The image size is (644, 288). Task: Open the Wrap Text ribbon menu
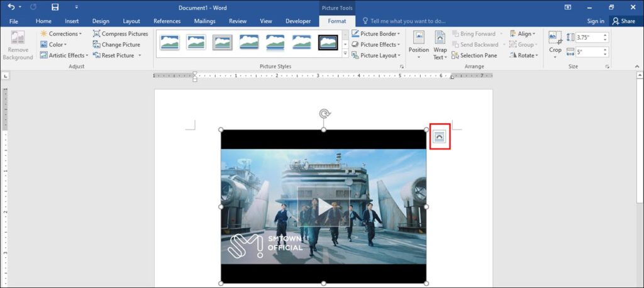pyautogui.click(x=440, y=45)
